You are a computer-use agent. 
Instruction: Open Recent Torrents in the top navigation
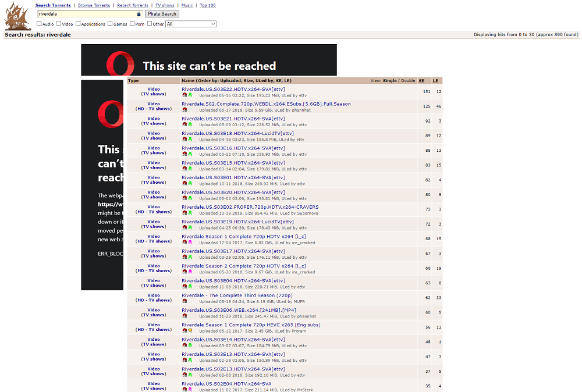(133, 5)
